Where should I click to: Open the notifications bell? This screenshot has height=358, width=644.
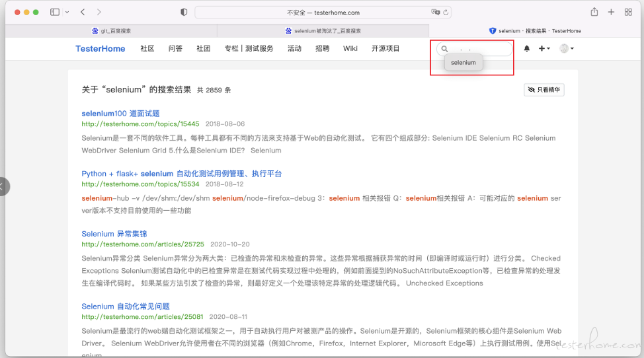point(527,48)
